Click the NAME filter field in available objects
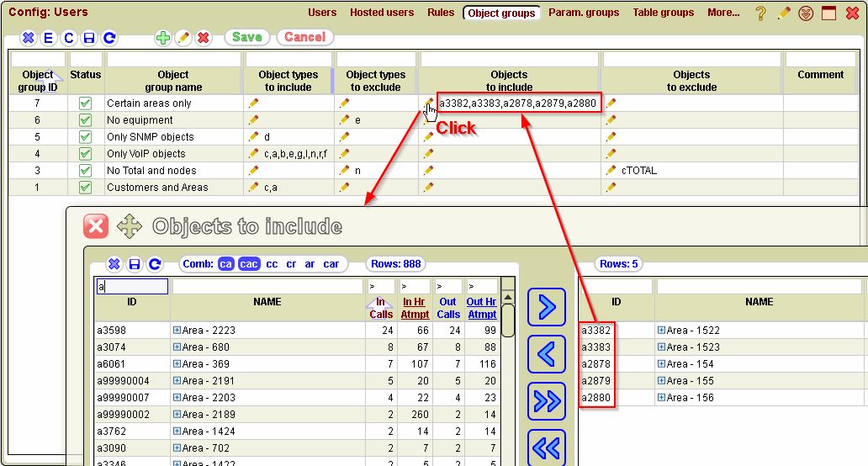This screenshot has width=868, height=466. tap(267, 286)
